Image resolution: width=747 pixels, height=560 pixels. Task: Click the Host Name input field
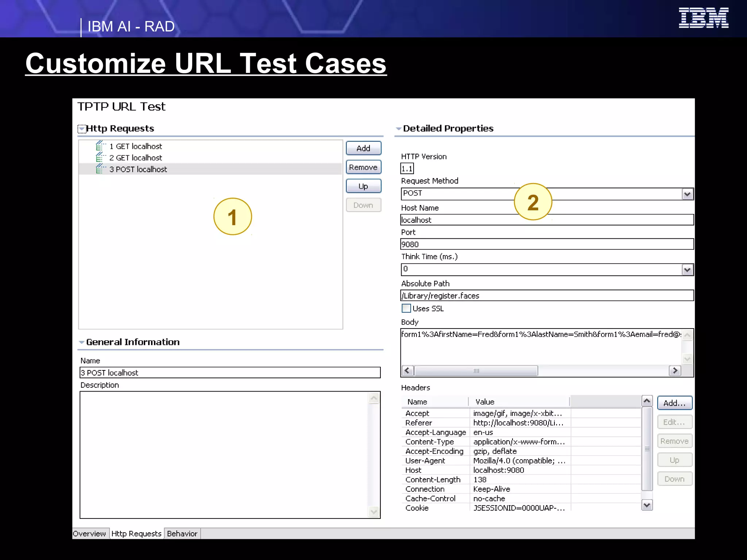pos(547,220)
